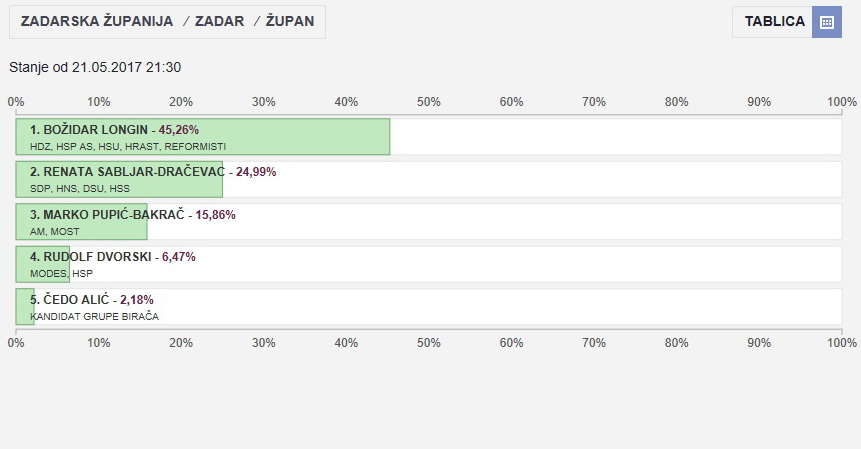Click the table grid icon
The height and width of the screenshot is (449, 861).
pyautogui.click(x=826, y=22)
